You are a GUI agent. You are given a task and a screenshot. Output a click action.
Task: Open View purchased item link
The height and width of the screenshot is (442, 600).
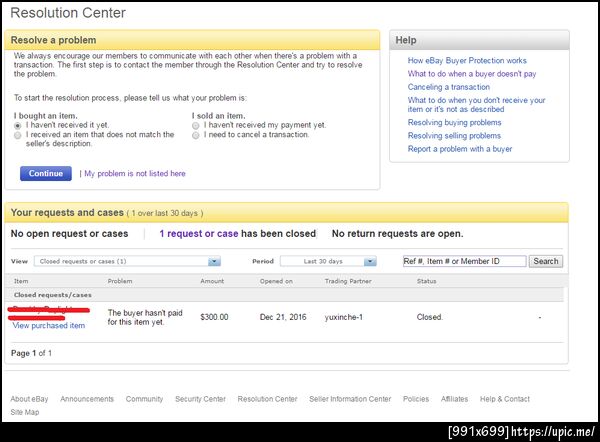(x=49, y=326)
